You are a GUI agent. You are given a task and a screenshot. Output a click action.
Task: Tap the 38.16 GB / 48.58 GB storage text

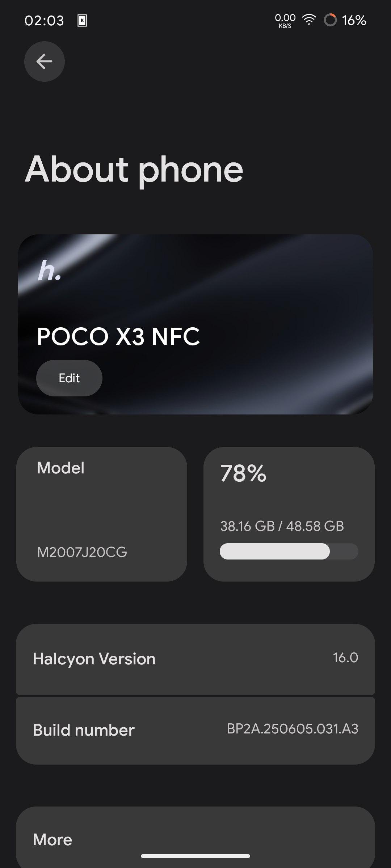pyautogui.click(x=282, y=526)
